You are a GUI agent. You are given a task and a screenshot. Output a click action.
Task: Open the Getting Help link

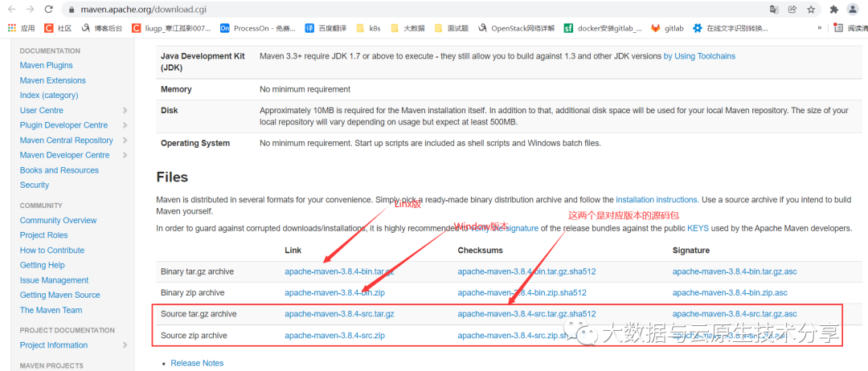[42, 265]
